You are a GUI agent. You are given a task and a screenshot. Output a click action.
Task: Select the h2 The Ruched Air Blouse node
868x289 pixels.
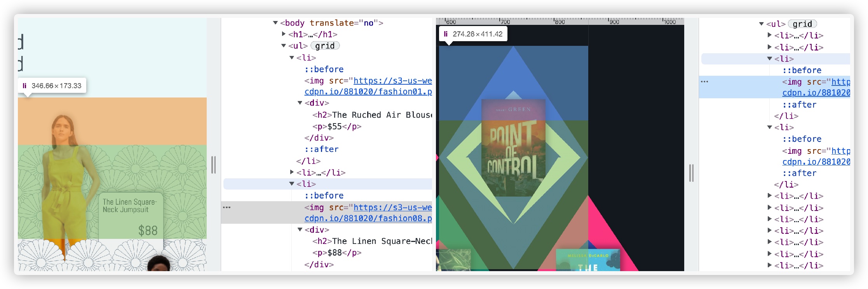[372, 115]
